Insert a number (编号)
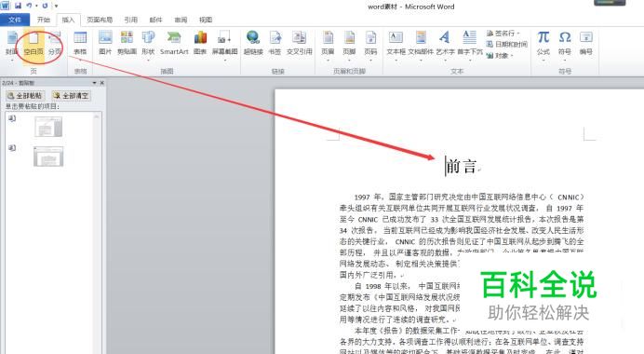This screenshot has width=644, height=354. tap(586, 43)
